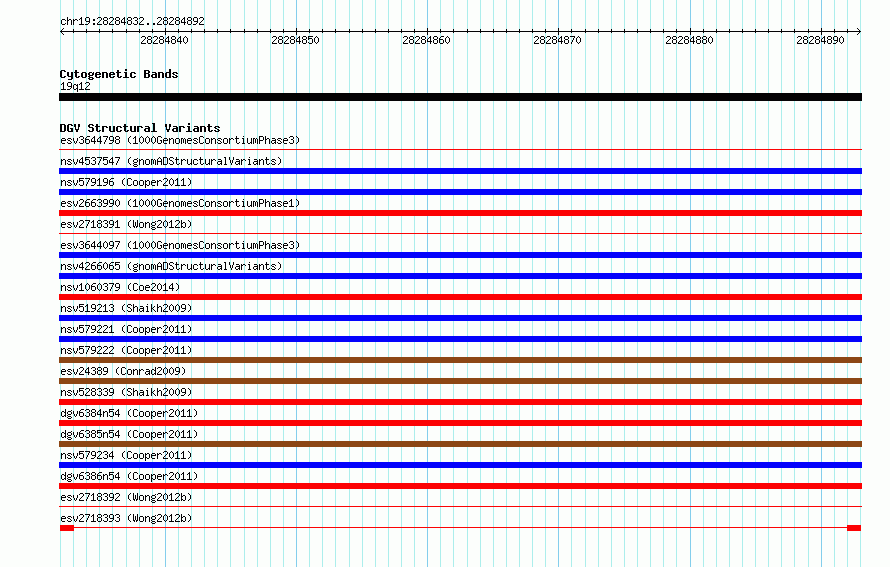890x567 pixels.
Task: Select the blue bar under esv3644097
Action: pos(460,255)
